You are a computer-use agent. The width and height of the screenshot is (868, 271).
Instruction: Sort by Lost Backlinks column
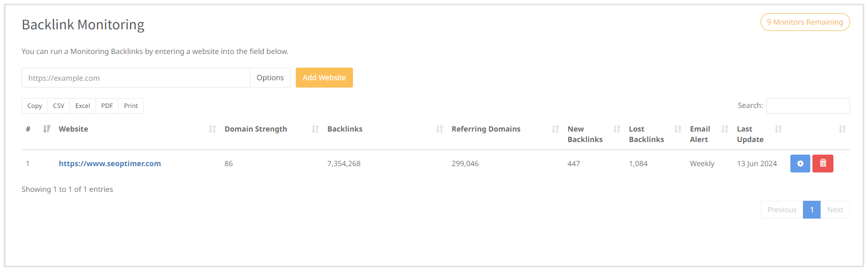[646, 134]
